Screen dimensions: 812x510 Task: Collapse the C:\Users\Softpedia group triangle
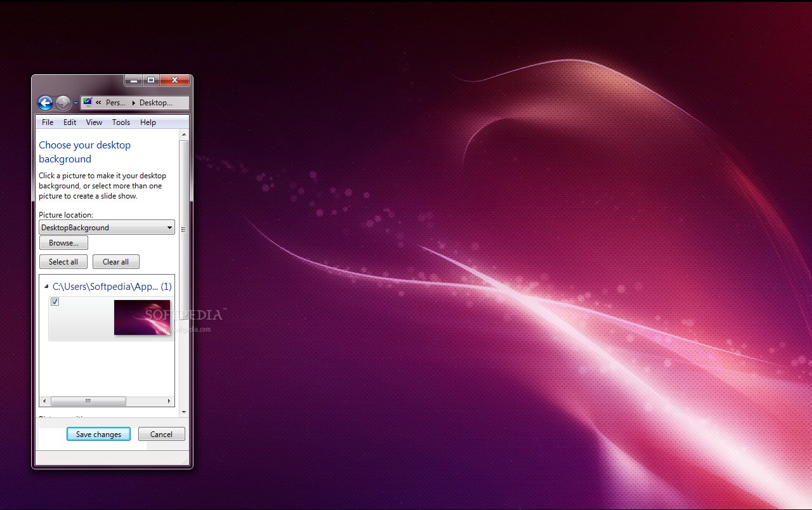(46, 287)
